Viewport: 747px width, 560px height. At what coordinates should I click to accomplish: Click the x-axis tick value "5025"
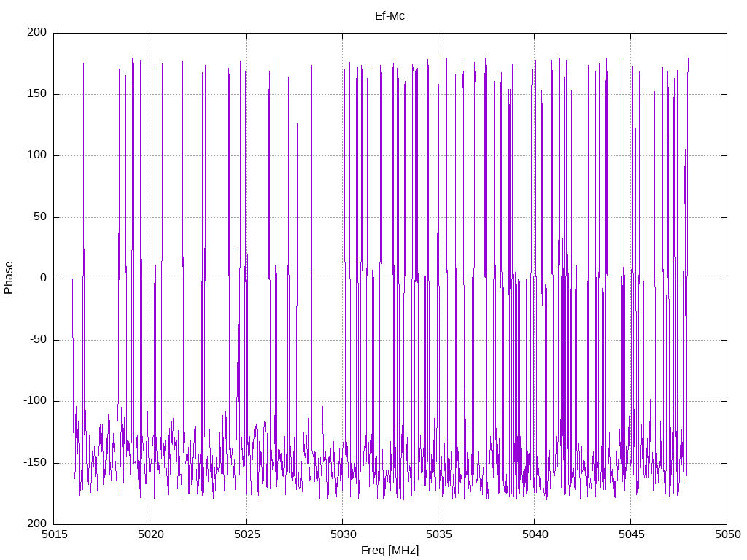pyautogui.click(x=247, y=534)
